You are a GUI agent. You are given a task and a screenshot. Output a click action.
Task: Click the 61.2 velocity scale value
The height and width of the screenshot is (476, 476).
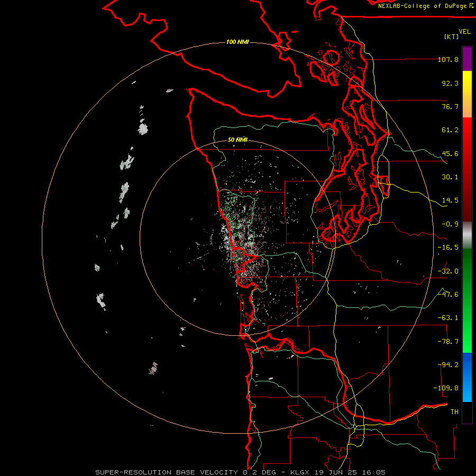[x=450, y=130]
